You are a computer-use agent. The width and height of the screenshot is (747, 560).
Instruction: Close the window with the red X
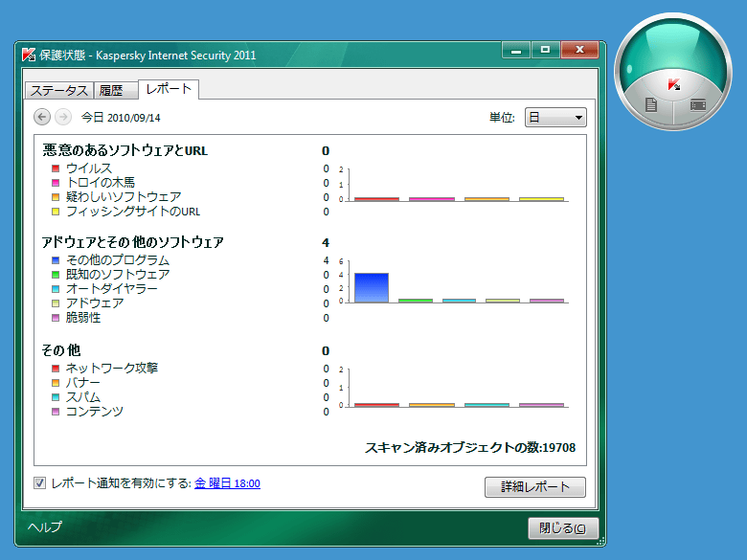[x=579, y=50]
